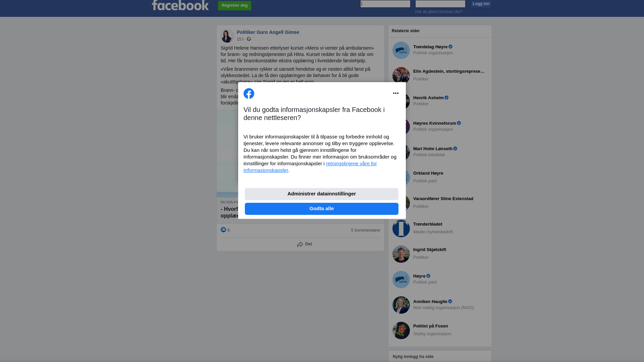644x362 pixels.
Task: Click the Logg inn button
Action: coord(481,4)
